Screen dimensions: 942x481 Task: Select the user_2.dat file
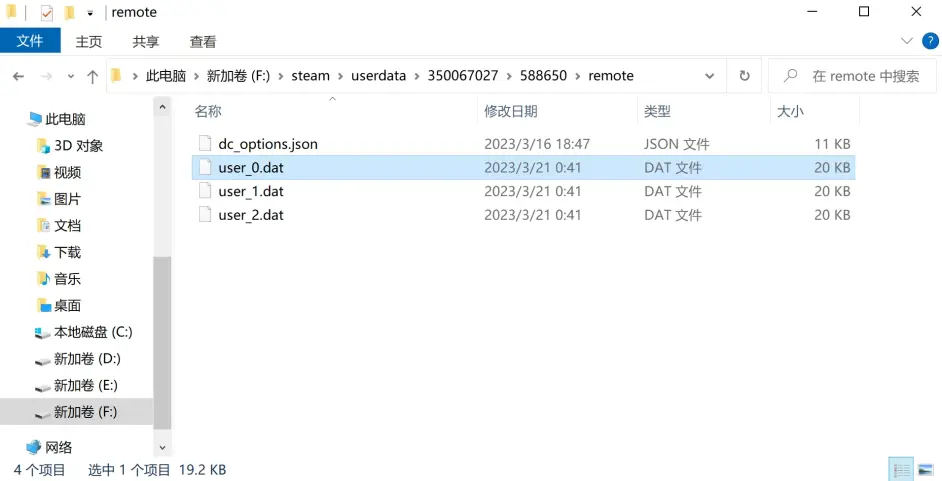251,215
